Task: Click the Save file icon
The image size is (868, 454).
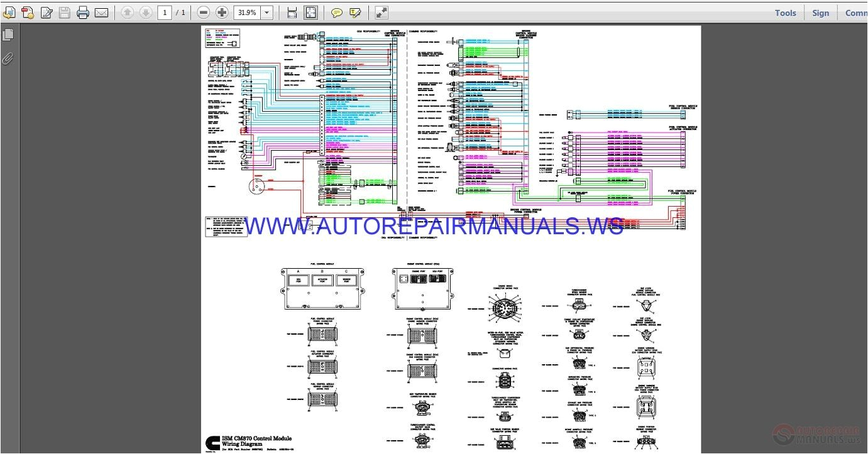Action: (65, 12)
